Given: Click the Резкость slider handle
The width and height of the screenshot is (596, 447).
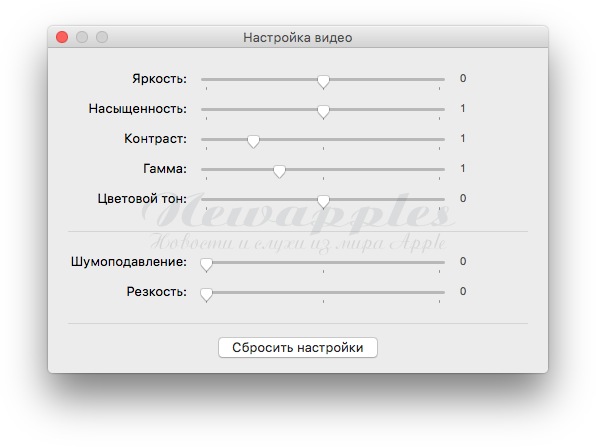Looking at the screenshot, I should [206, 295].
